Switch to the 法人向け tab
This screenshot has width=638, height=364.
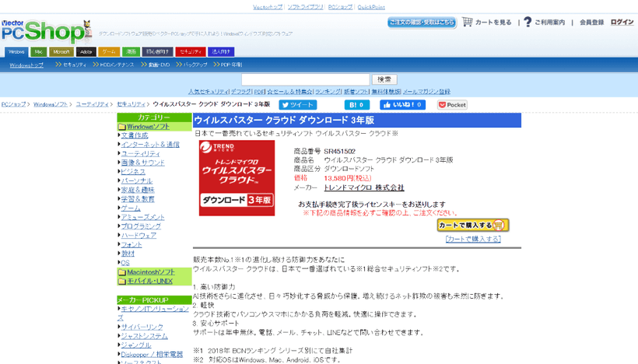click(221, 52)
